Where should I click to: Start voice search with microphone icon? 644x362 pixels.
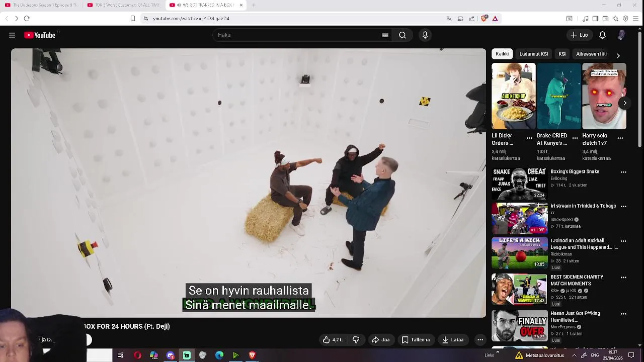[x=425, y=35]
